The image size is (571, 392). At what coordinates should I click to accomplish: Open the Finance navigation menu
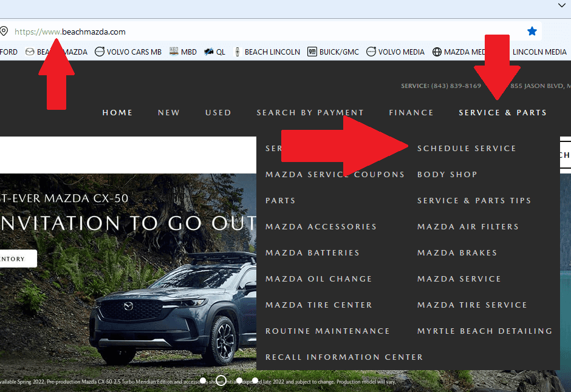(x=411, y=112)
